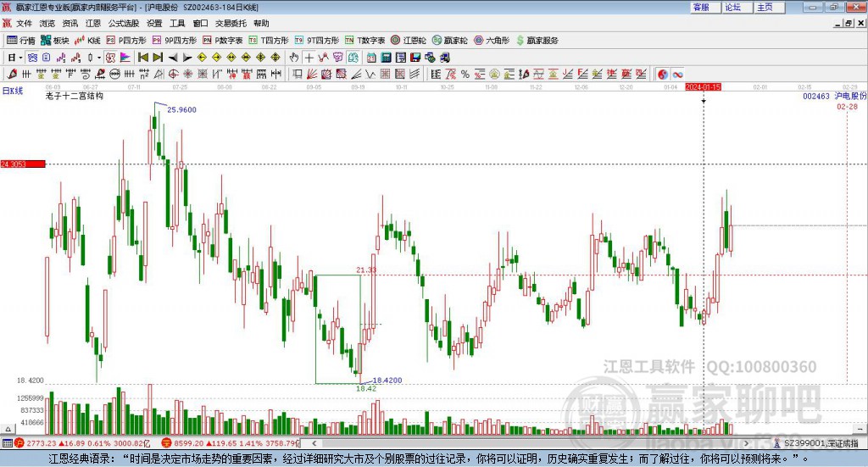Toggle the hand pan tool
Viewport: 868px width, 467px height.
pyautogui.click(x=294, y=58)
